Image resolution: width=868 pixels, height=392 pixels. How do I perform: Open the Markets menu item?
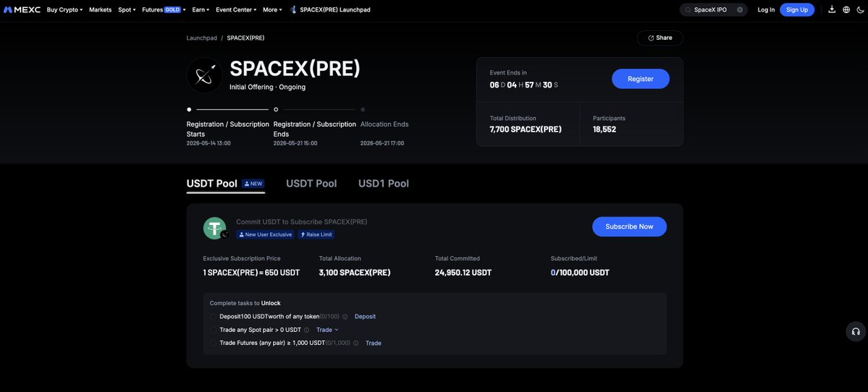pos(100,10)
